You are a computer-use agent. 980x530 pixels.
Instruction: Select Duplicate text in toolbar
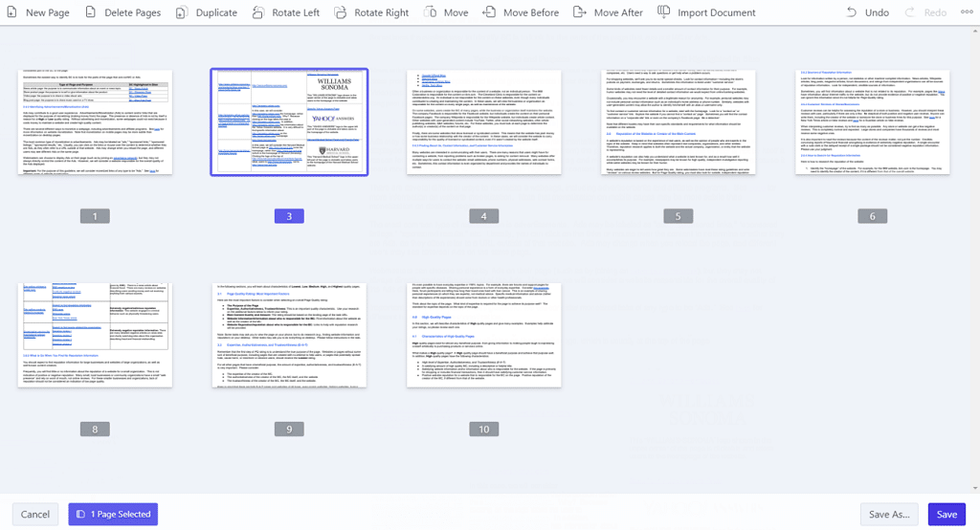216,12
